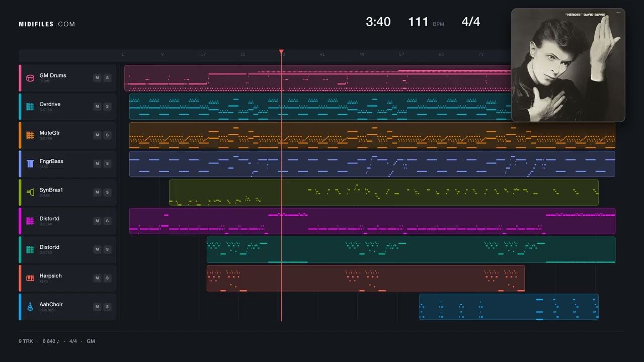Mute the Ovrdrive track

click(x=97, y=107)
